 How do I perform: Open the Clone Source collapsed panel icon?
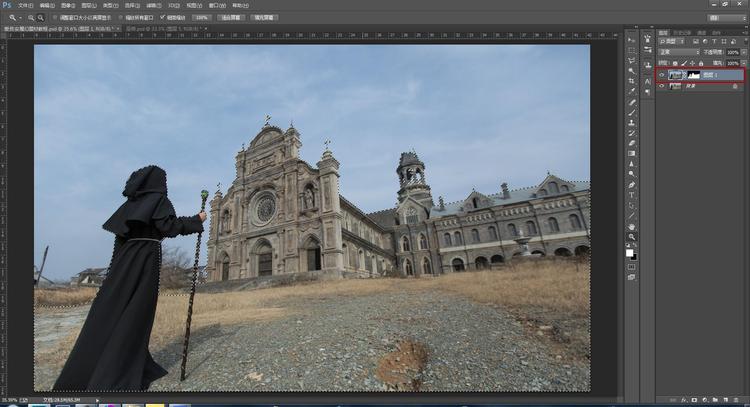point(648,65)
